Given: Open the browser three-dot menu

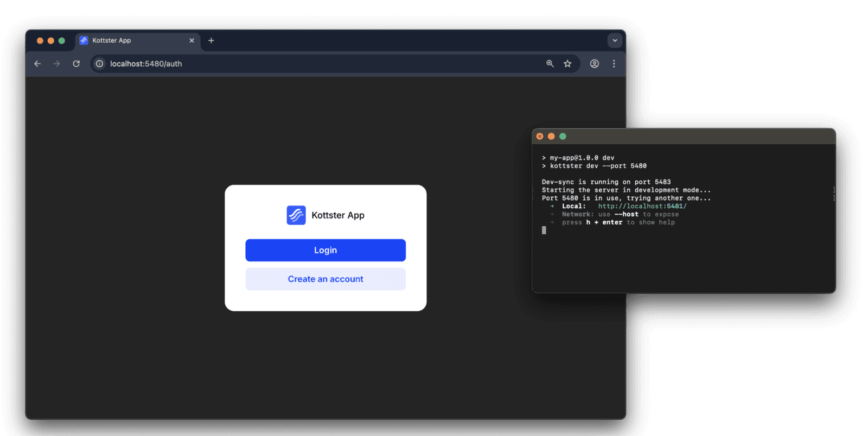Looking at the screenshot, I should 614,63.
